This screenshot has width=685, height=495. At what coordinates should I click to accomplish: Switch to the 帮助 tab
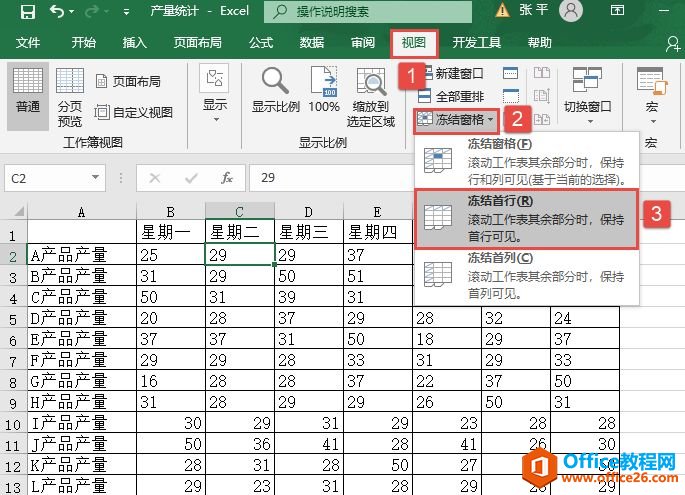tap(540, 43)
